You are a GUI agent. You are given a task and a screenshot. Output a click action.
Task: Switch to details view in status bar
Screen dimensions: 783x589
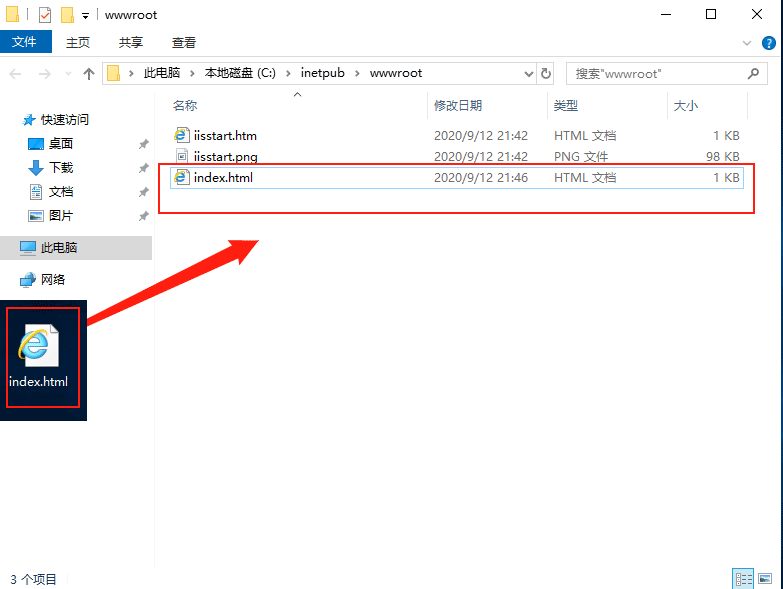[x=743, y=579]
